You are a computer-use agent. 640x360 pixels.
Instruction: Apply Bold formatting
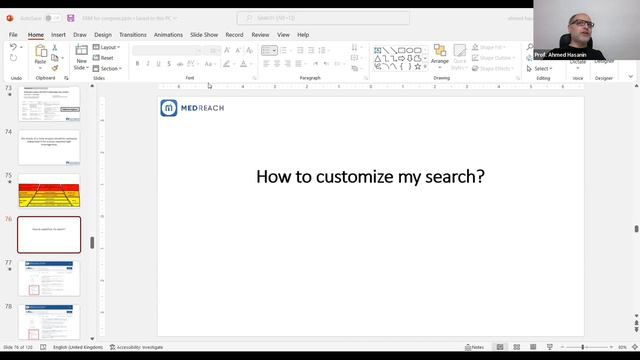coord(138,64)
